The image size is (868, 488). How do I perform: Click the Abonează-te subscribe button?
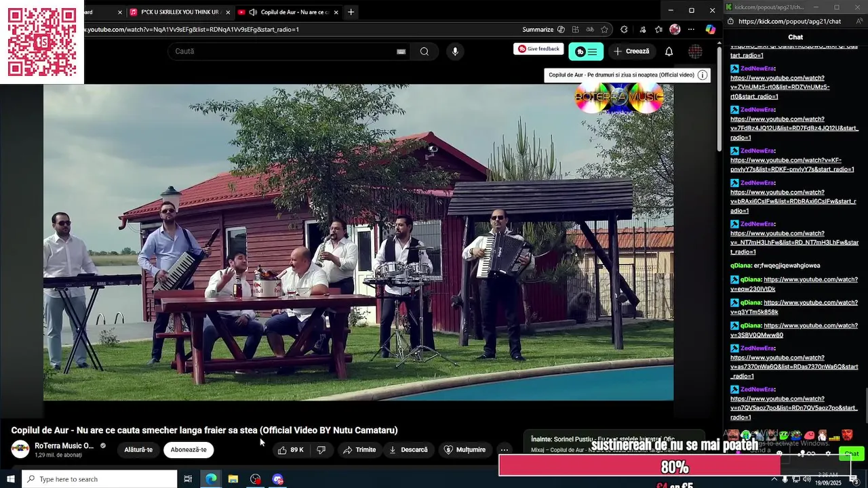tap(189, 450)
